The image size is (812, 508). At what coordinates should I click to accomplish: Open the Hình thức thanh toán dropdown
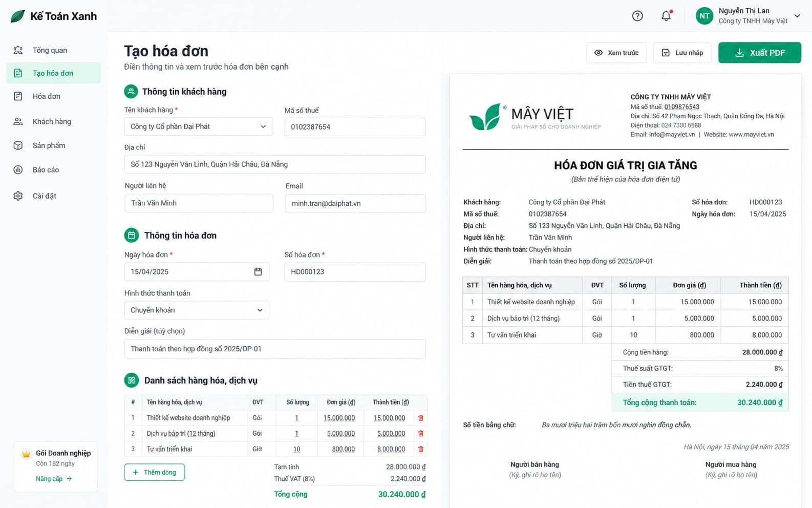197,310
